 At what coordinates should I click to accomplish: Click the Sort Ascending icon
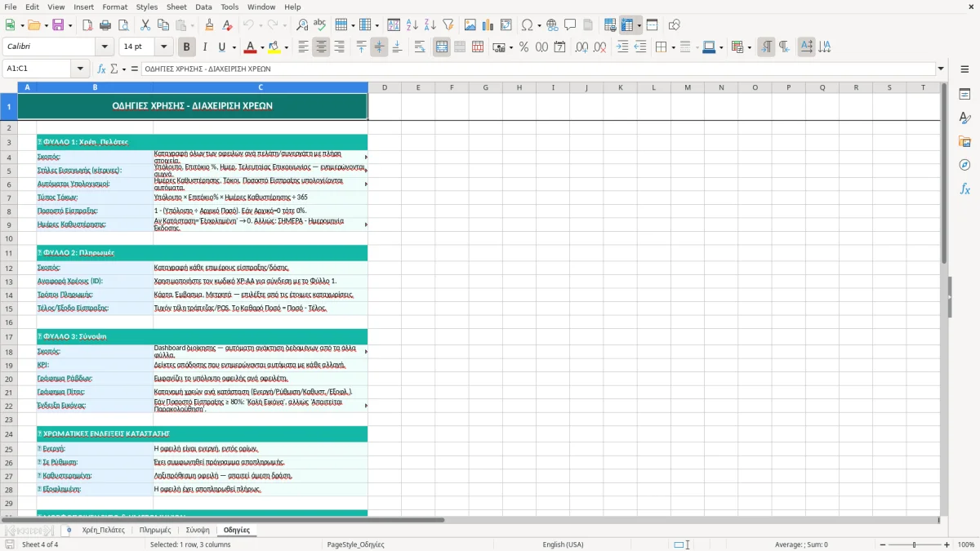[412, 25]
